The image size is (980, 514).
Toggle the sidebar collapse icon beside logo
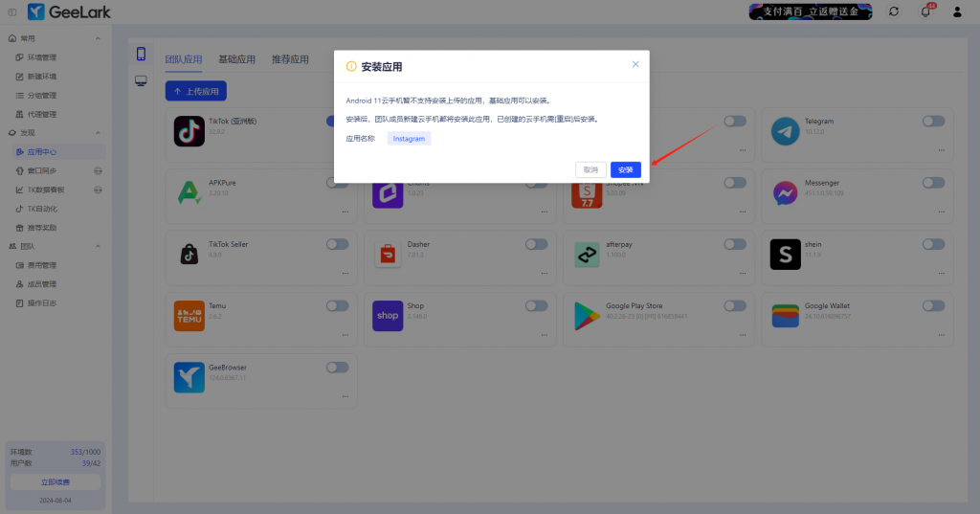[x=11, y=11]
